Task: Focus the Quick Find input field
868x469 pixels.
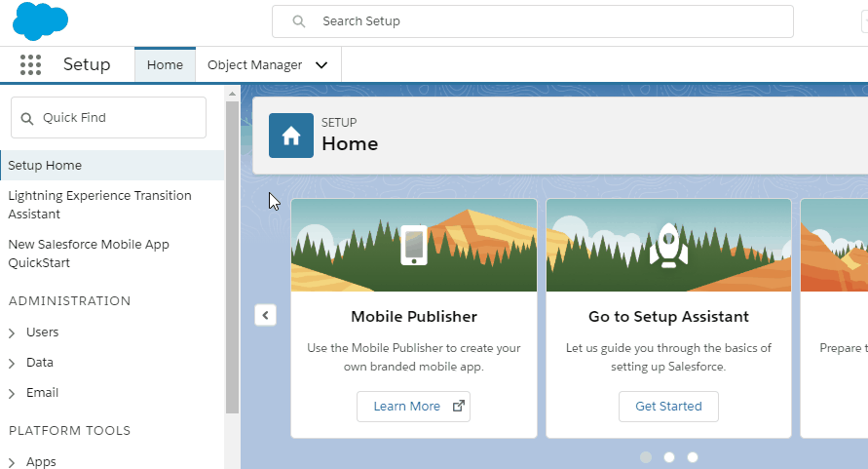Action: (108, 118)
